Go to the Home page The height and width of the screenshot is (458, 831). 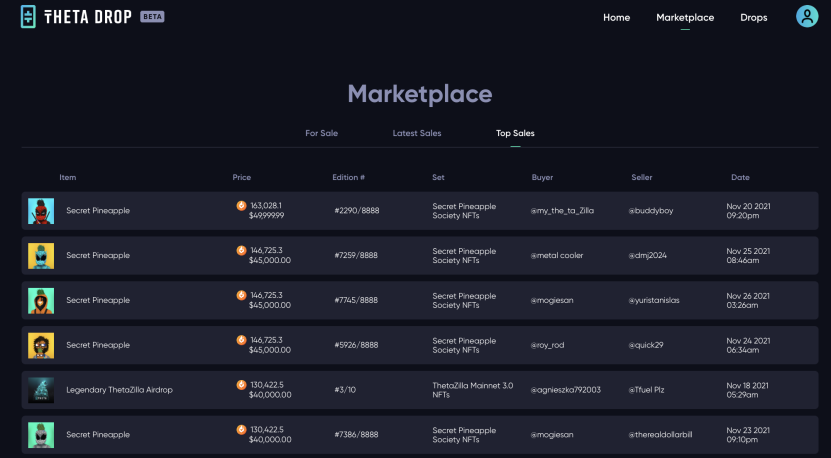[616, 17]
